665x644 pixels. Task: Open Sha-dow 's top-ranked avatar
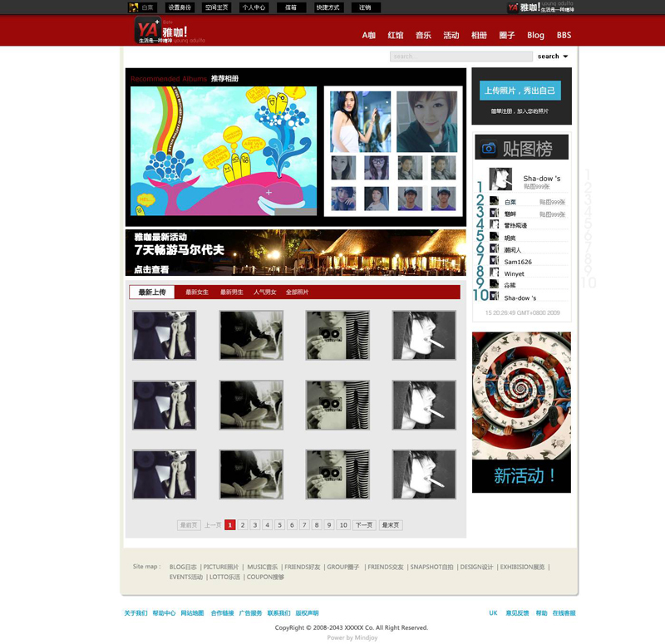[x=500, y=179]
